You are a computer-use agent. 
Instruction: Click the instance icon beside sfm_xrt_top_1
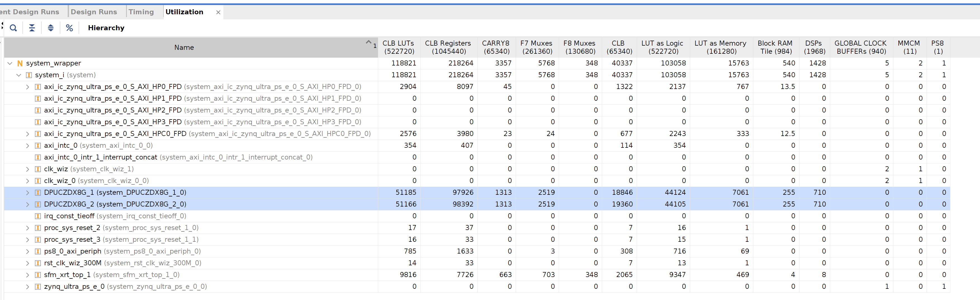tap(38, 275)
